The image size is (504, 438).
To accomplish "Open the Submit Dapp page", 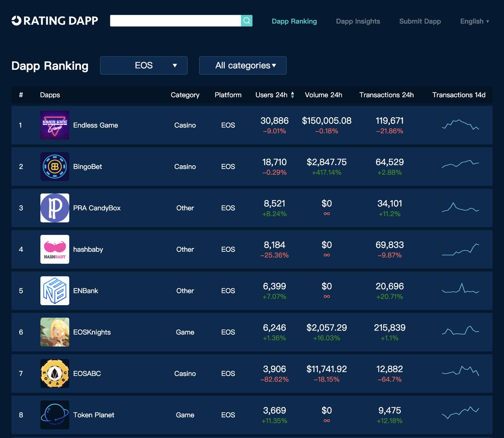I will tap(420, 21).
